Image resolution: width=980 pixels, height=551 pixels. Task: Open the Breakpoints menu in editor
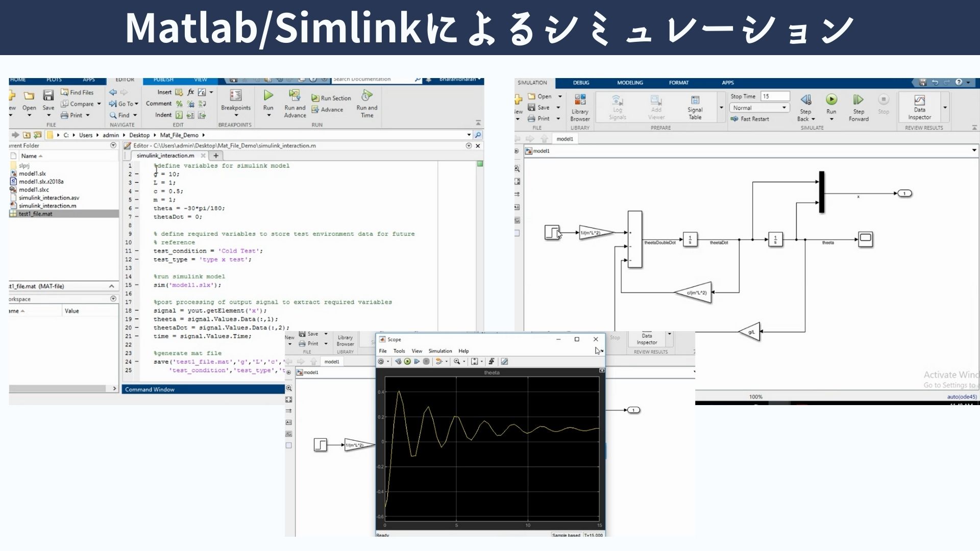click(x=235, y=104)
